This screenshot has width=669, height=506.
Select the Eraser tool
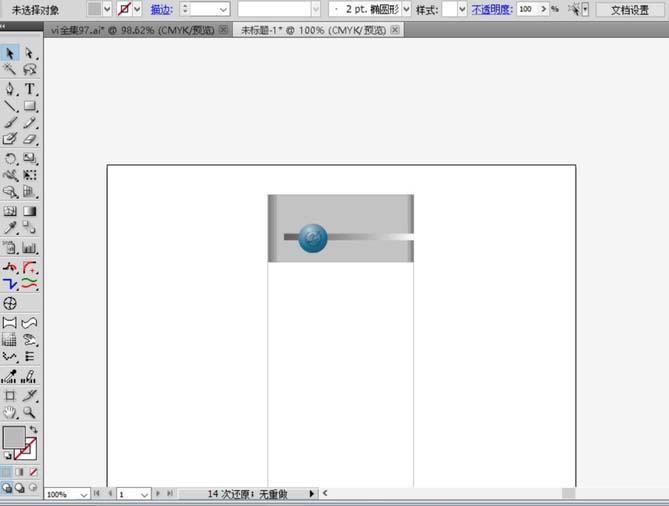[29, 139]
